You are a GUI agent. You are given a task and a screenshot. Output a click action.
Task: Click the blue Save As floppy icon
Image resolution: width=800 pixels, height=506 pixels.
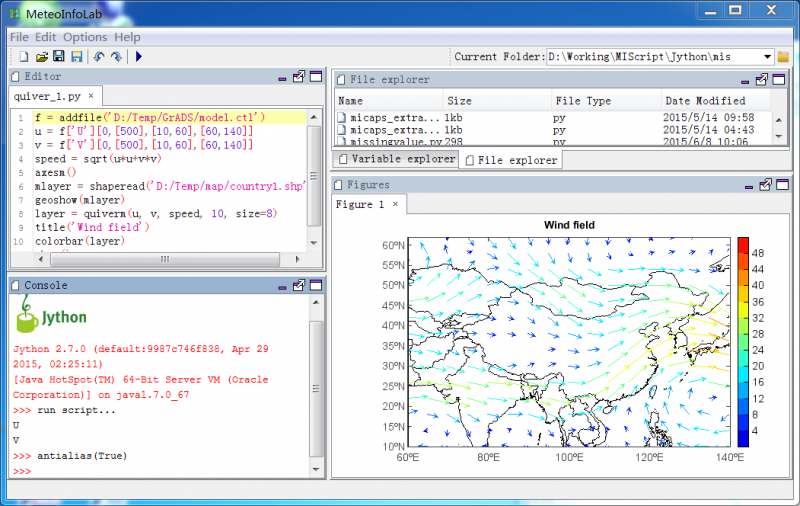76,57
